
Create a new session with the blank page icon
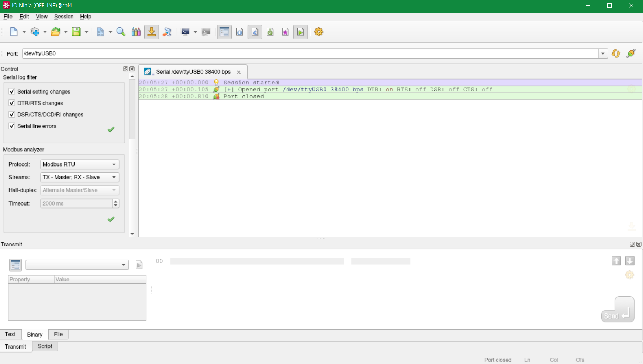tap(14, 32)
